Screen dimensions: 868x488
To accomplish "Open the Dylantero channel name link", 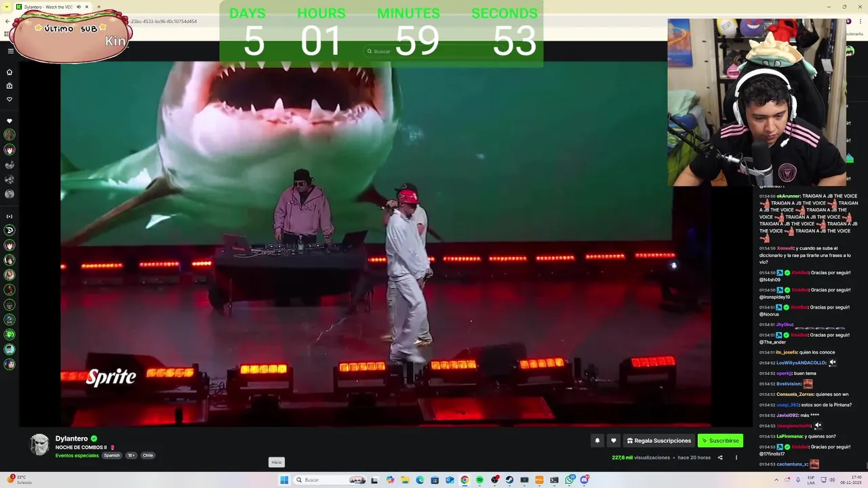I will (x=72, y=439).
